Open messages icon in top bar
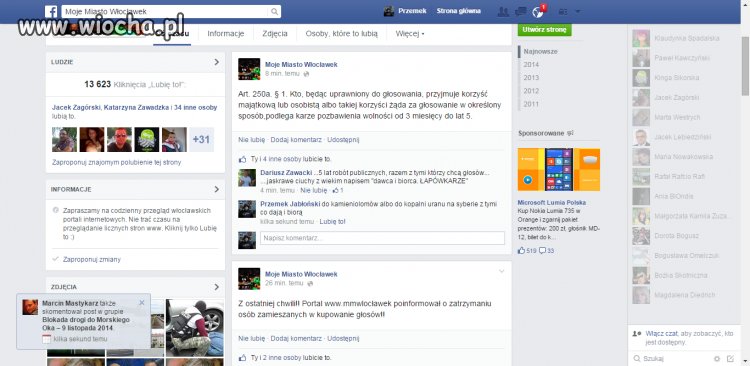The width and height of the screenshot is (750, 366). (520, 11)
